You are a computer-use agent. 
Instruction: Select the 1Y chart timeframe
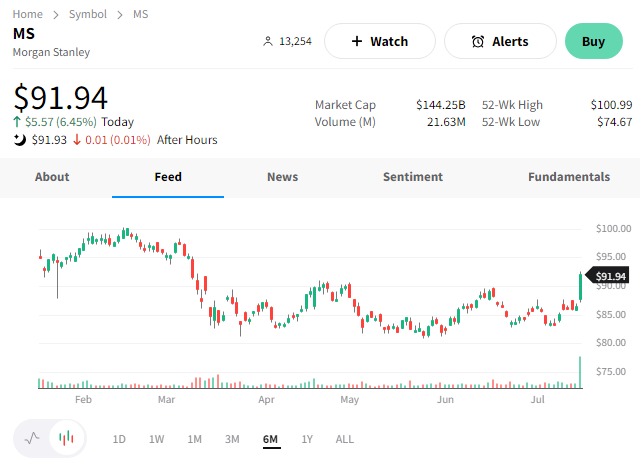point(307,439)
